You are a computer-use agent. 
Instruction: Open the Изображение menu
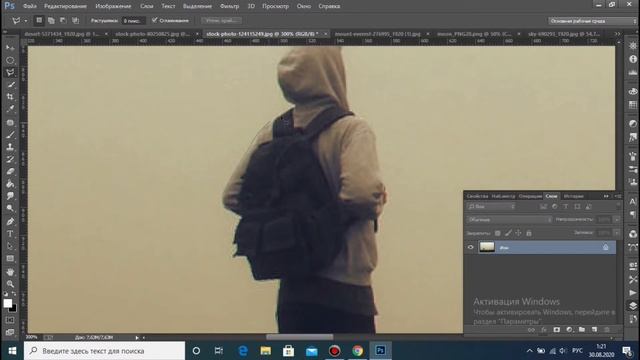[x=113, y=6]
